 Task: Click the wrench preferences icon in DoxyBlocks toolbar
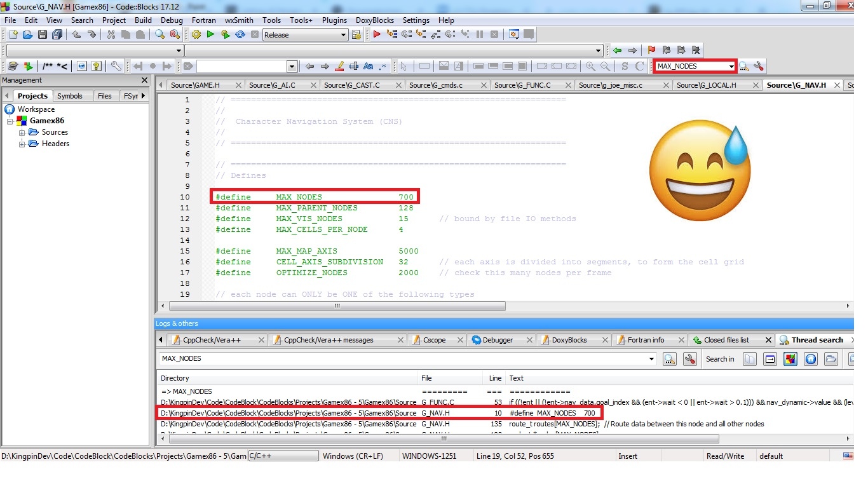pyautogui.click(x=116, y=66)
